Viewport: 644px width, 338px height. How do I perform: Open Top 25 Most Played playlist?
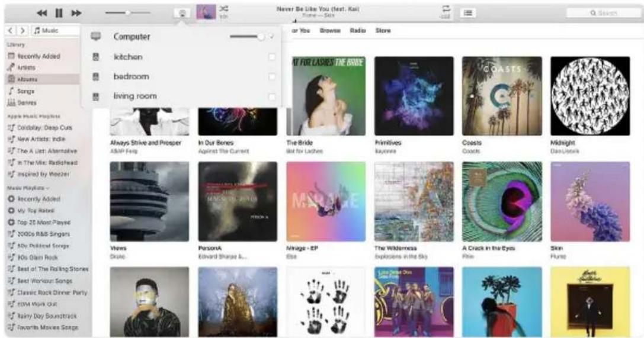pos(43,223)
